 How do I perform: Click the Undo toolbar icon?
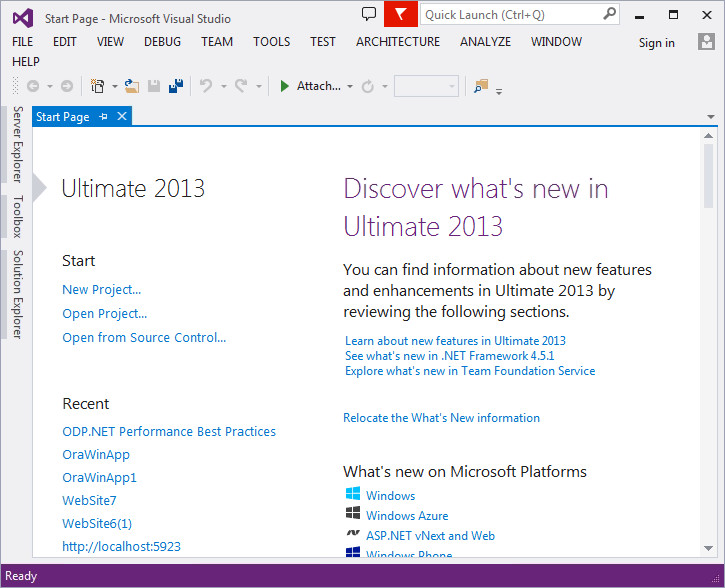(206, 86)
